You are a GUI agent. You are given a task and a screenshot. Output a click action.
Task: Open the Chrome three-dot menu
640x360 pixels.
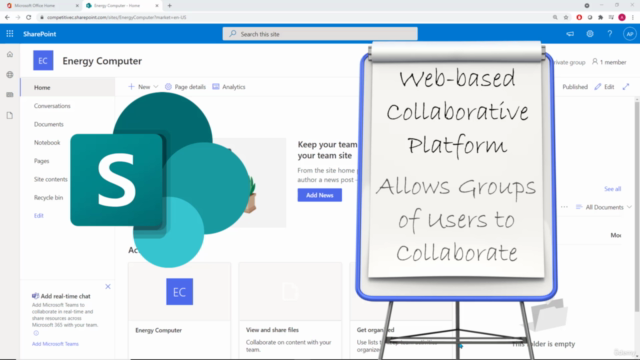[x=633, y=17]
